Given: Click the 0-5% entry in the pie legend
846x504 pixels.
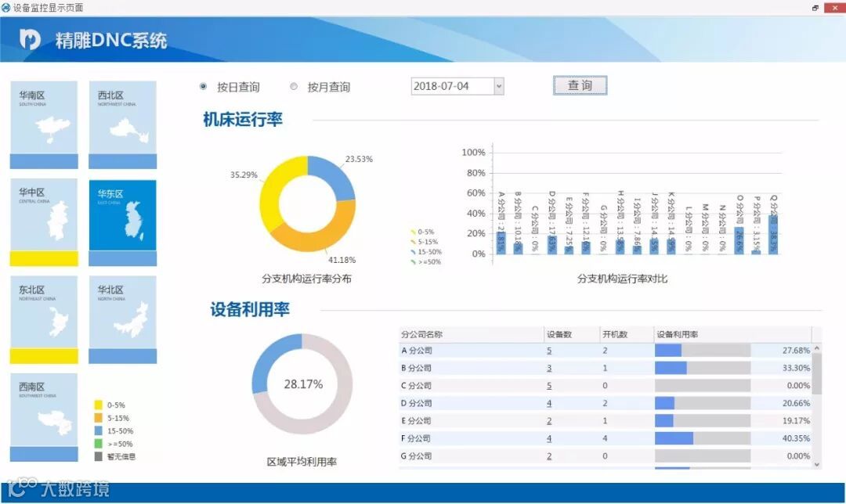Looking at the screenshot, I should tap(422, 232).
